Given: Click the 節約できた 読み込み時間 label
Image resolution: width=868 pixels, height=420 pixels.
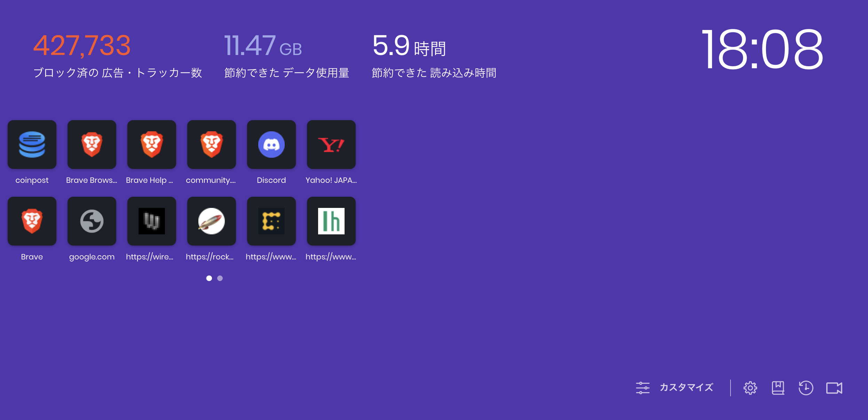Looking at the screenshot, I should [x=434, y=73].
